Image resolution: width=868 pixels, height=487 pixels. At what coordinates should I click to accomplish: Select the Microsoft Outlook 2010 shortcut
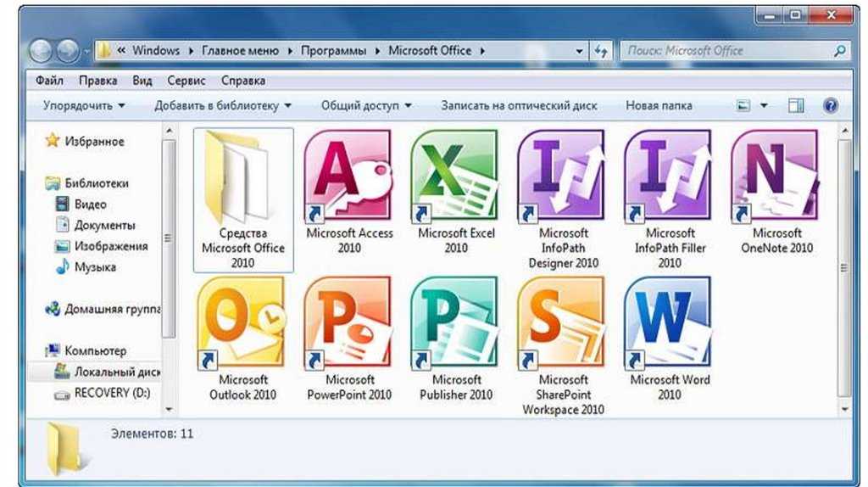tap(242, 323)
